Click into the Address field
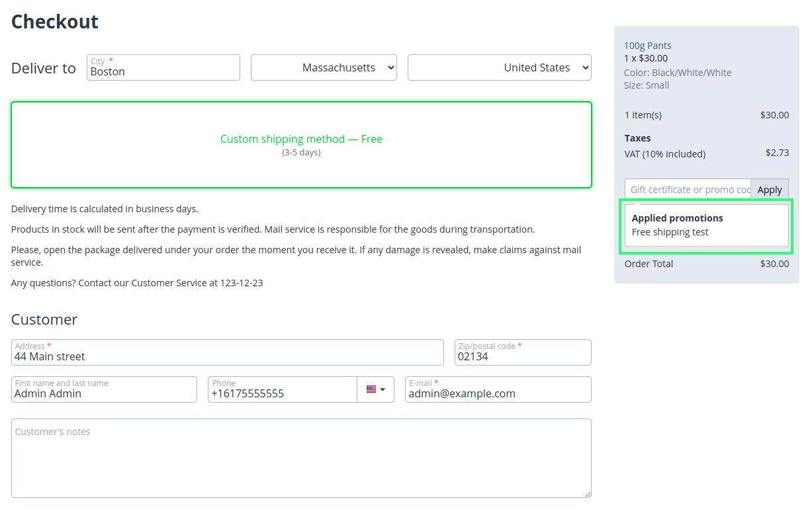This screenshot has height=519, width=812. coord(228,352)
